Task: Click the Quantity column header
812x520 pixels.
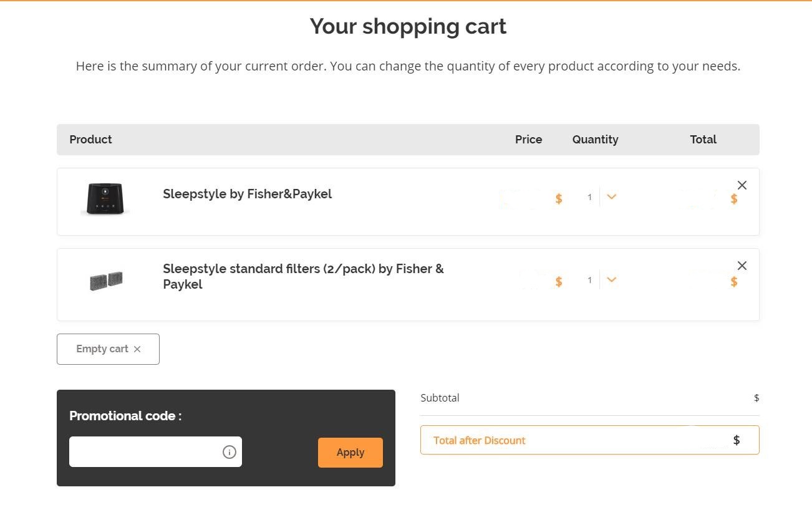Action: [595, 140]
